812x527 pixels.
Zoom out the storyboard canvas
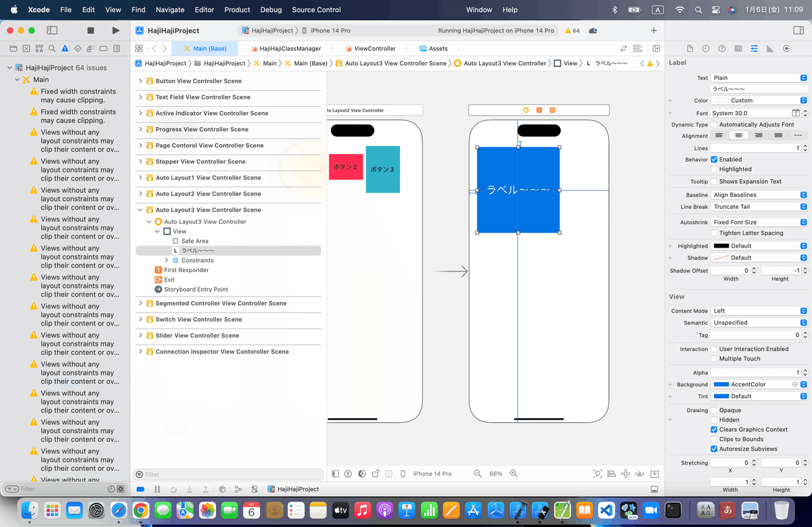[x=478, y=474]
